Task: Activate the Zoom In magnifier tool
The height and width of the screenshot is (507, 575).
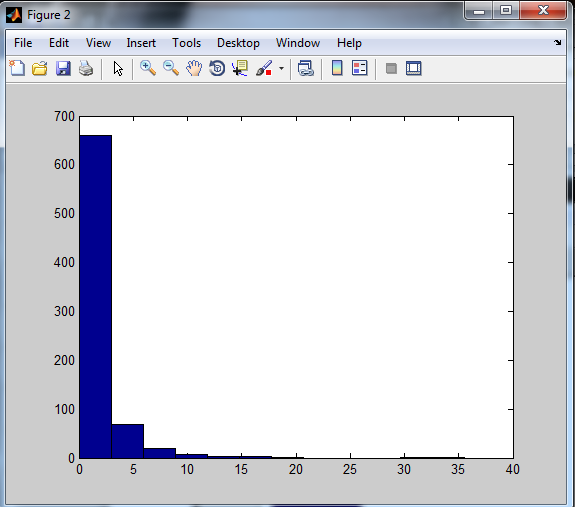Action: (148, 68)
